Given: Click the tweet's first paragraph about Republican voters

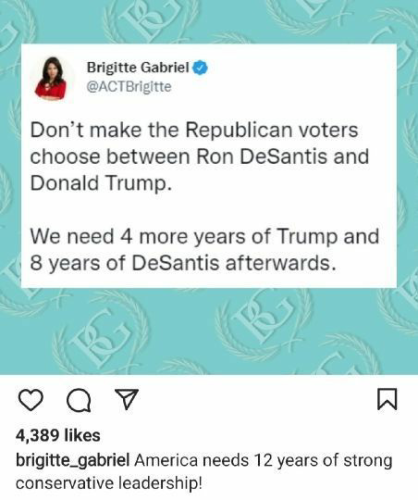Looking at the screenshot, I should [x=200, y=156].
